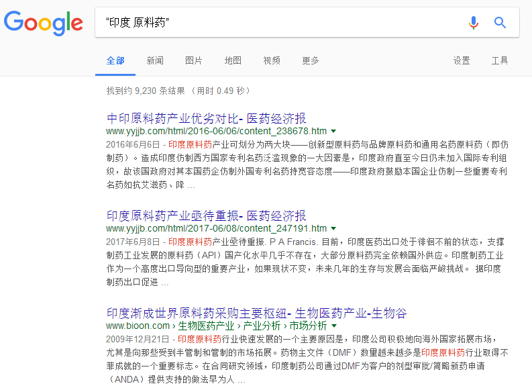Select the 全部 tab
The width and height of the screenshot is (532, 392).
click(x=115, y=60)
